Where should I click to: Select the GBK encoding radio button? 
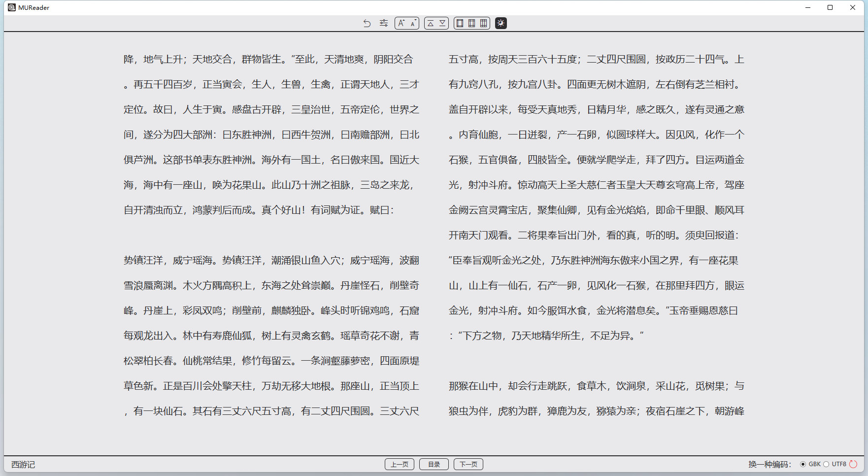coord(803,464)
